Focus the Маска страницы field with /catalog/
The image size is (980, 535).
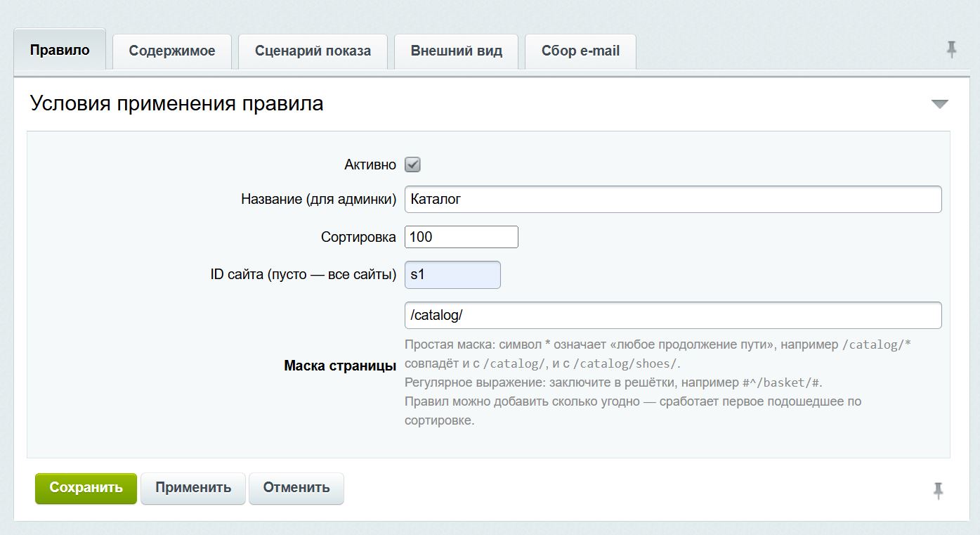coord(673,315)
